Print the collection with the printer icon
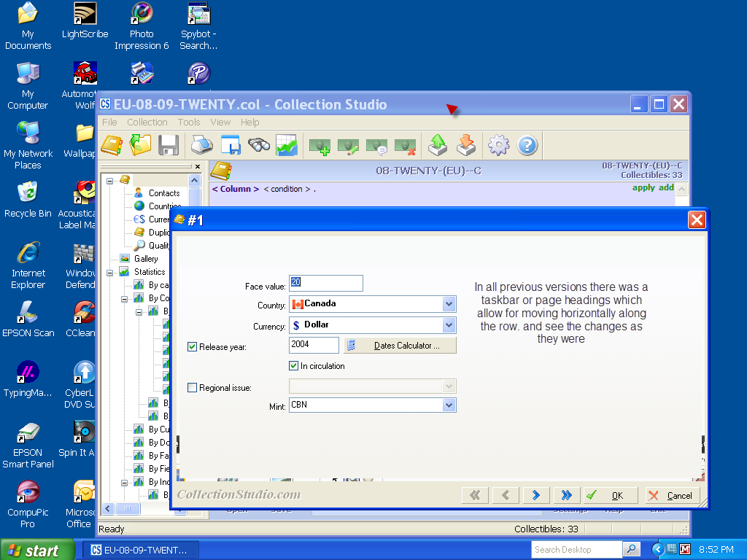747x560 pixels. [202, 145]
